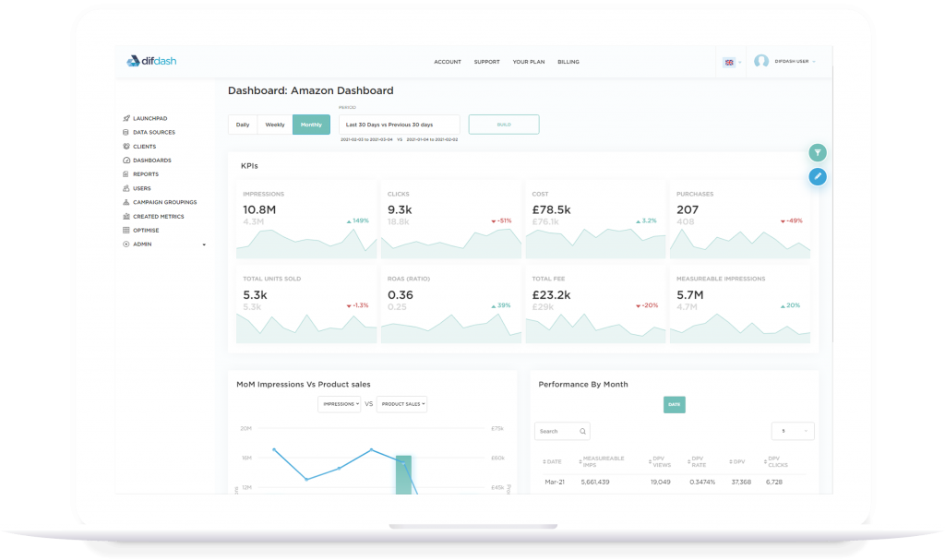Toggle the DATE grouping button
The image size is (945, 560).
click(x=674, y=404)
